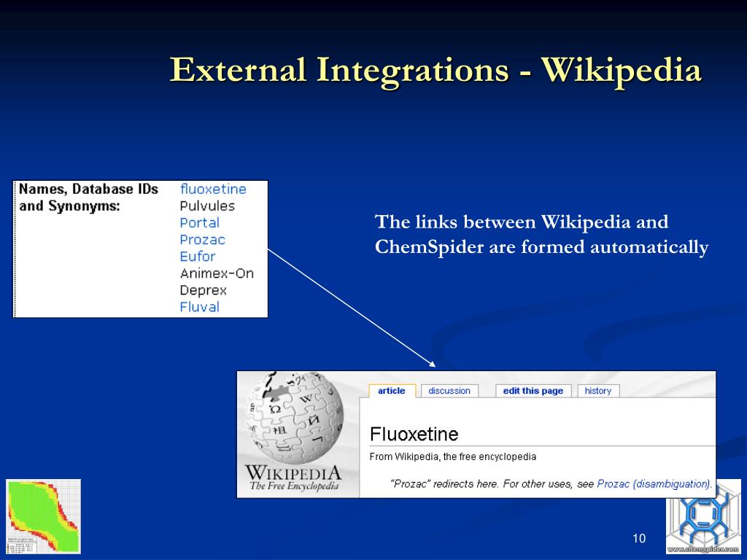Switch to the article tab

click(392, 391)
